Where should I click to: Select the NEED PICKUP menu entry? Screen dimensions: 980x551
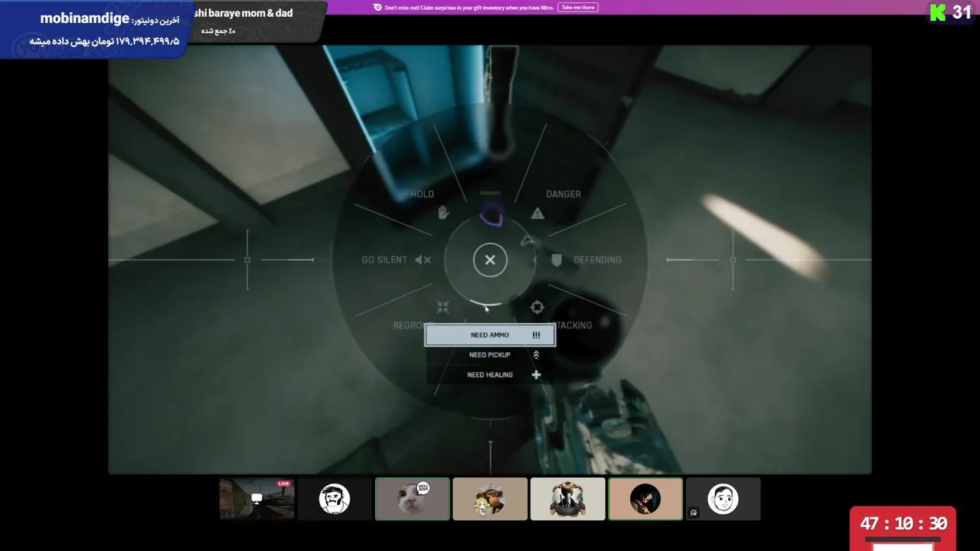point(490,355)
